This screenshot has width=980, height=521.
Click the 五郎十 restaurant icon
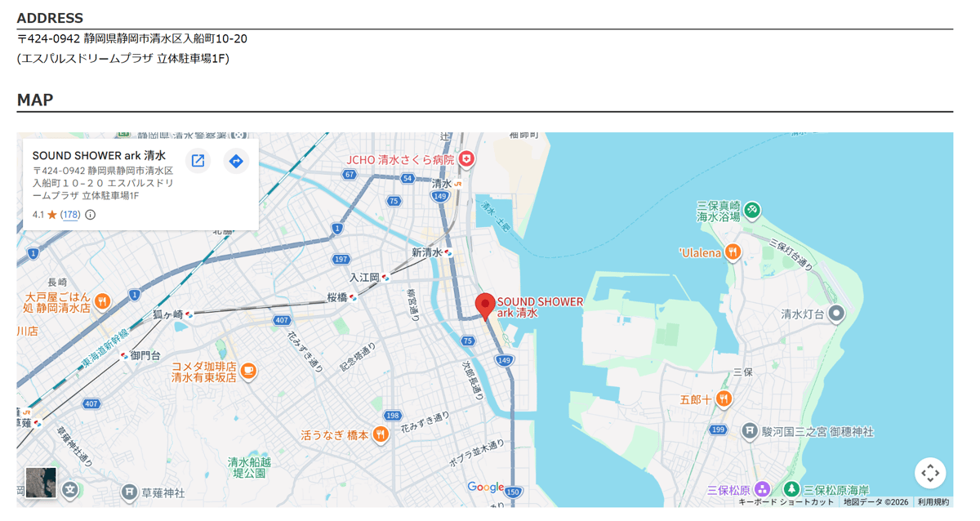click(723, 399)
